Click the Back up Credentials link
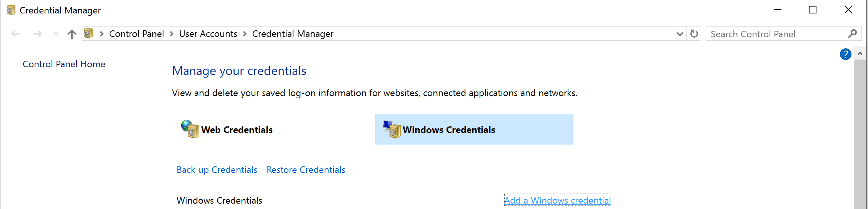The height and width of the screenshot is (209, 868). click(217, 170)
